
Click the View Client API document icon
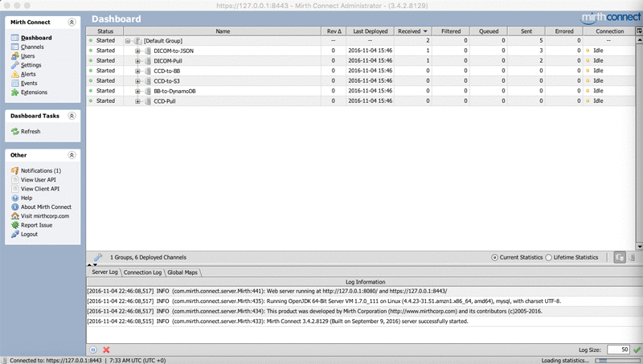tap(14, 189)
